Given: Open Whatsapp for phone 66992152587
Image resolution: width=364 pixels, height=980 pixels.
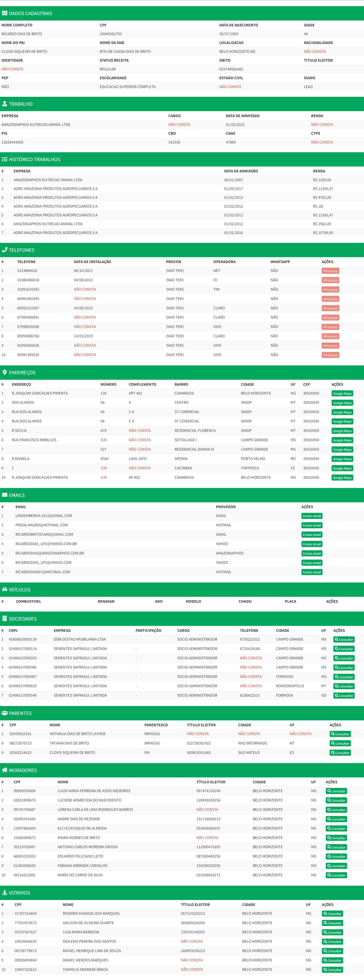Looking at the screenshot, I should pyautogui.click(x=330, y=309).
